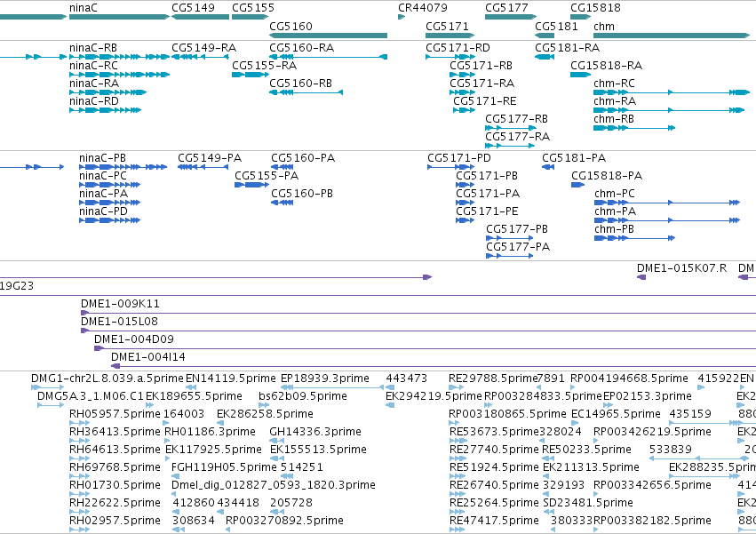Click transcript ninaC-RA
The image size is (756, 534).
coord(107,92)
